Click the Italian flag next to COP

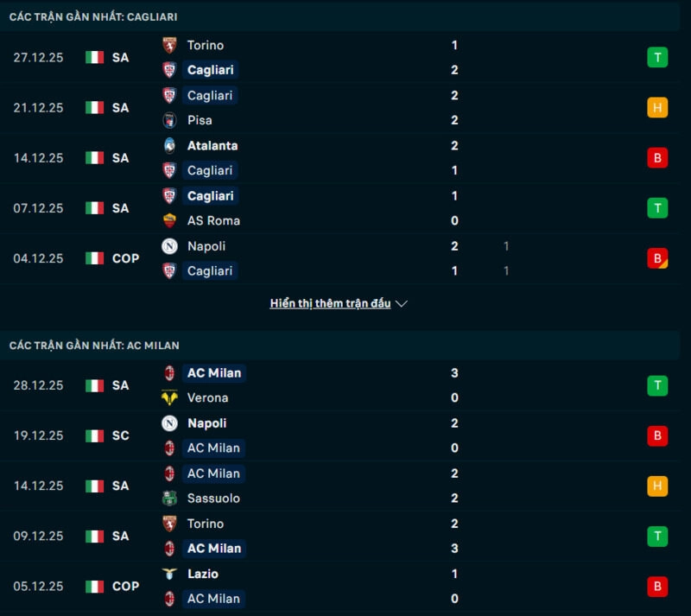point(93,258)
